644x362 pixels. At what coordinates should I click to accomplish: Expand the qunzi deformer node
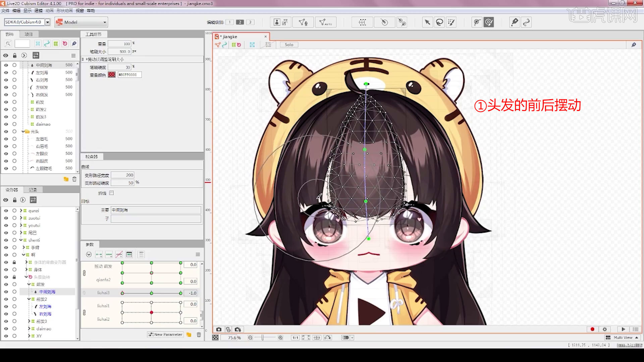(x=21, y=211)
